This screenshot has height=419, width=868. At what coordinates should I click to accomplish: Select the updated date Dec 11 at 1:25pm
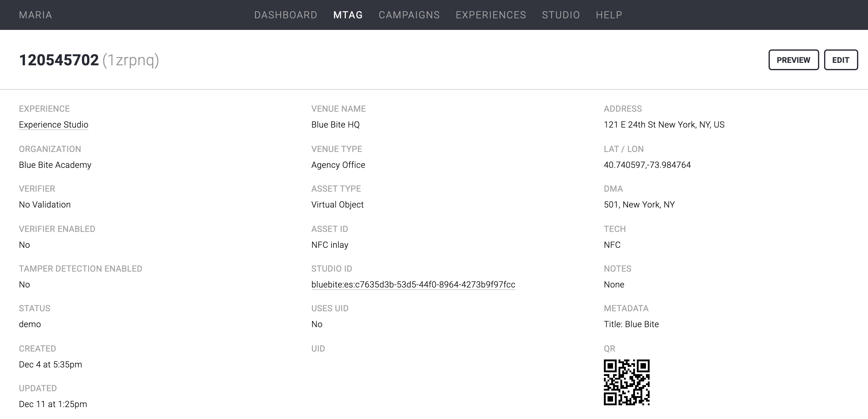click(53, 404)
